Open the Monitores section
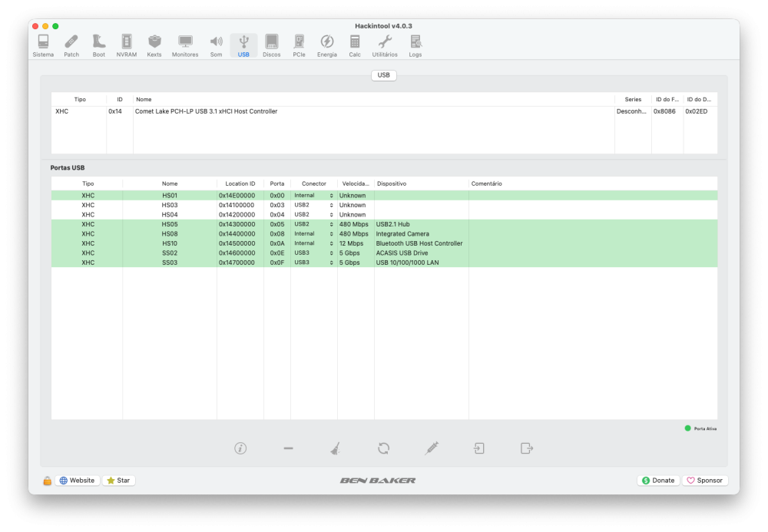Image resolution: width=768 pixels, height=532 pixels. pos(185,46)
